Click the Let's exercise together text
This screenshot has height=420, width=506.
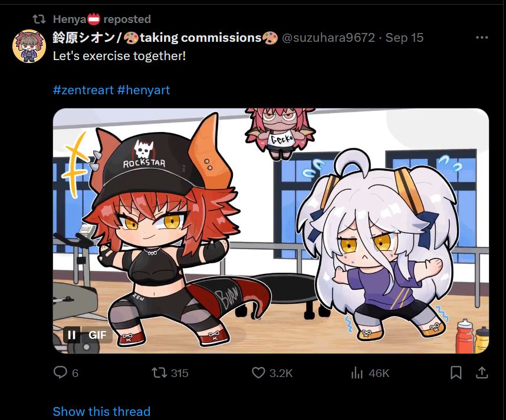tap(119, 56)
